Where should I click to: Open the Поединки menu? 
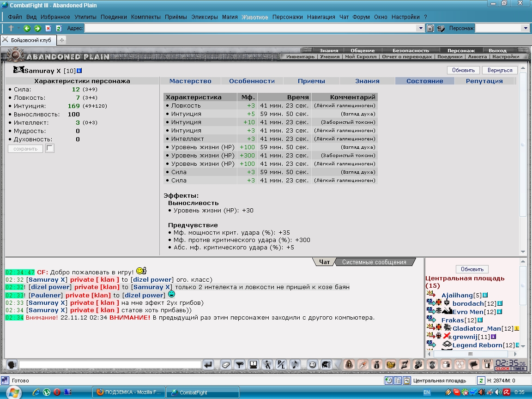tap(114, 17)
